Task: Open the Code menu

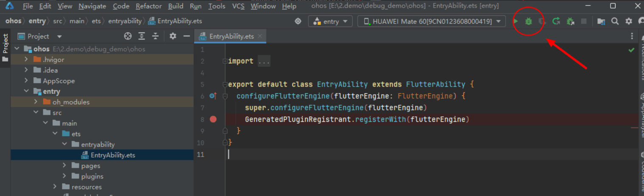Action: (x=121, y=6)
